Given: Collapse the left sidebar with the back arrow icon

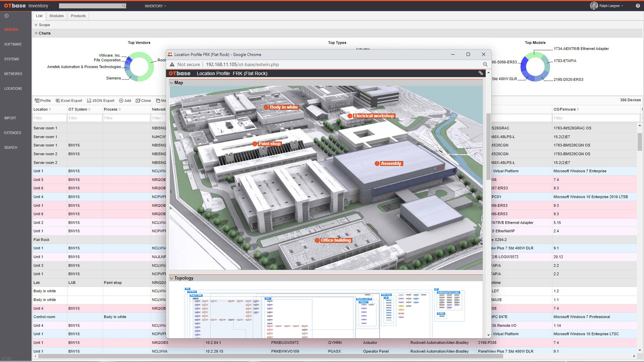Looking at the screenshot, I should pyautogui.click(x=6, y=16).
